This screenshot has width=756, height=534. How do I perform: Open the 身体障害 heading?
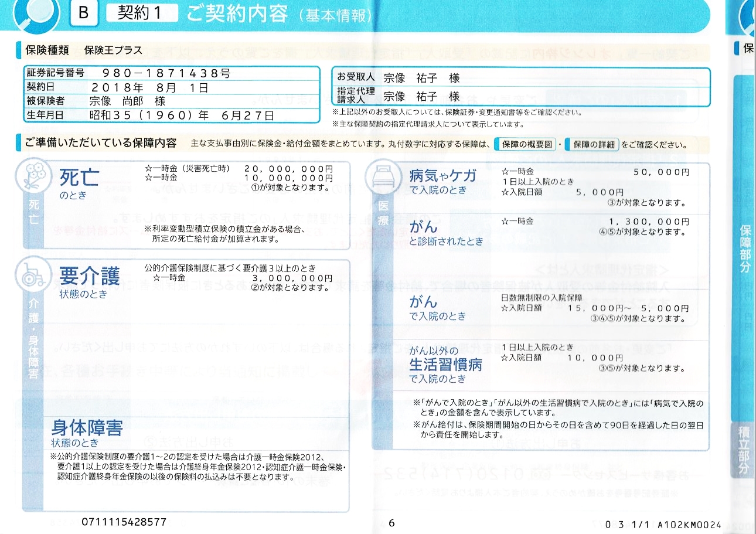click(x=87, y=428)
